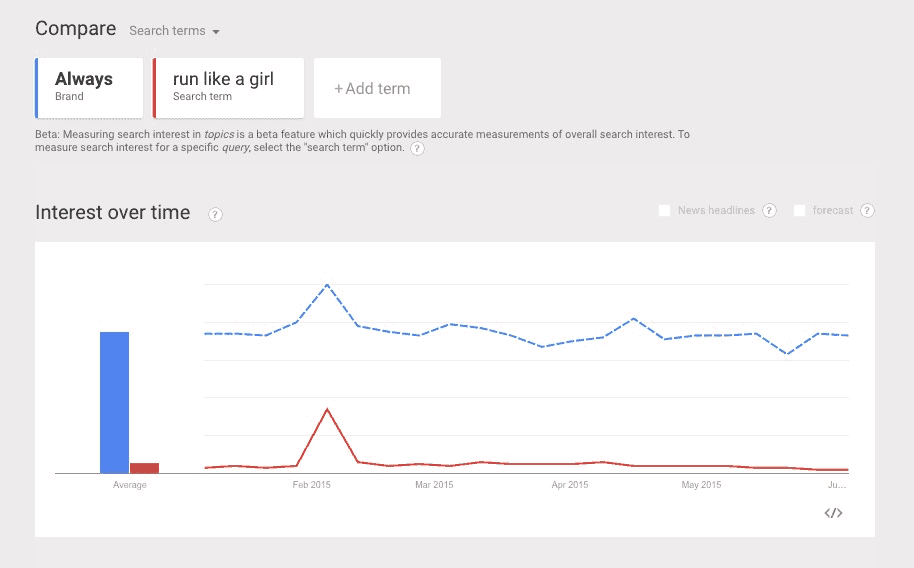Viewport: 914px width, 568px height.
Task: Click the red line peak
Action: click(x=327, y=409)
